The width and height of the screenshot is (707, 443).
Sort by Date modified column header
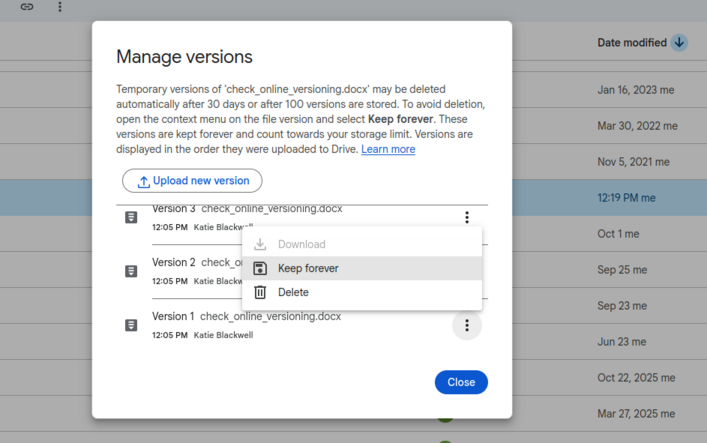tap(632, 43)
